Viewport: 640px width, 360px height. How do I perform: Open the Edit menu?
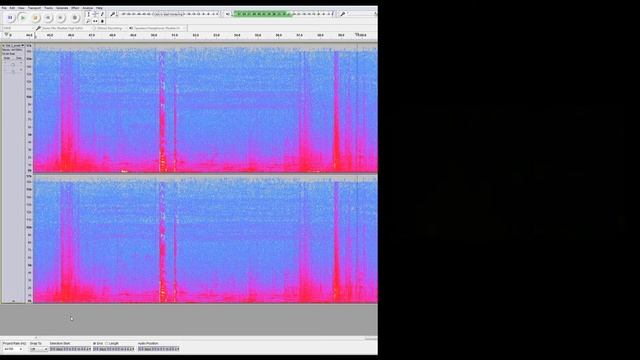(x=12, y=8)
